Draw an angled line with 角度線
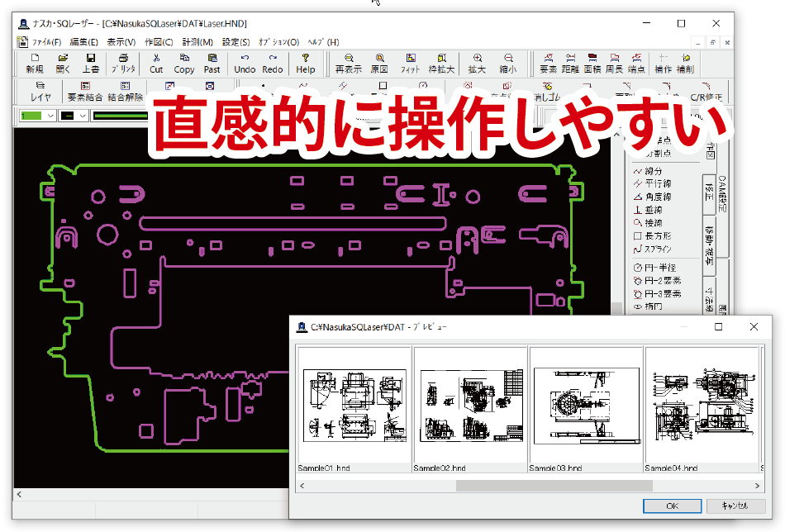785x532 pixels. 652,197
